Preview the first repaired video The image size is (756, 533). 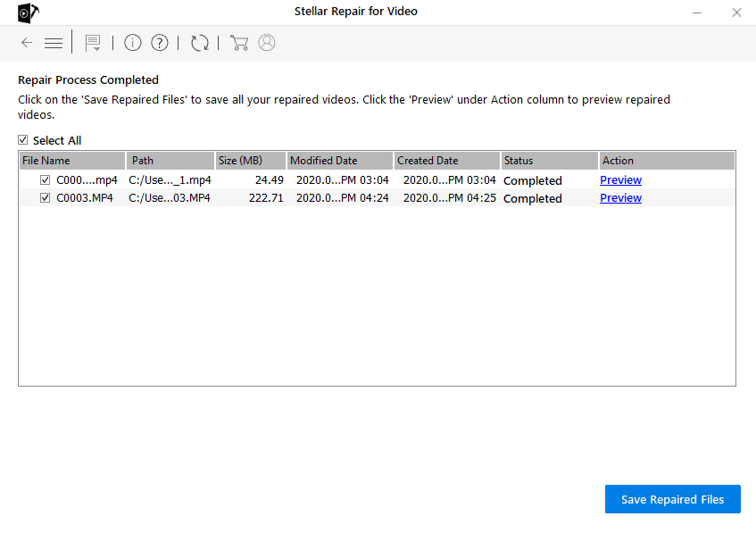point(620,180)
